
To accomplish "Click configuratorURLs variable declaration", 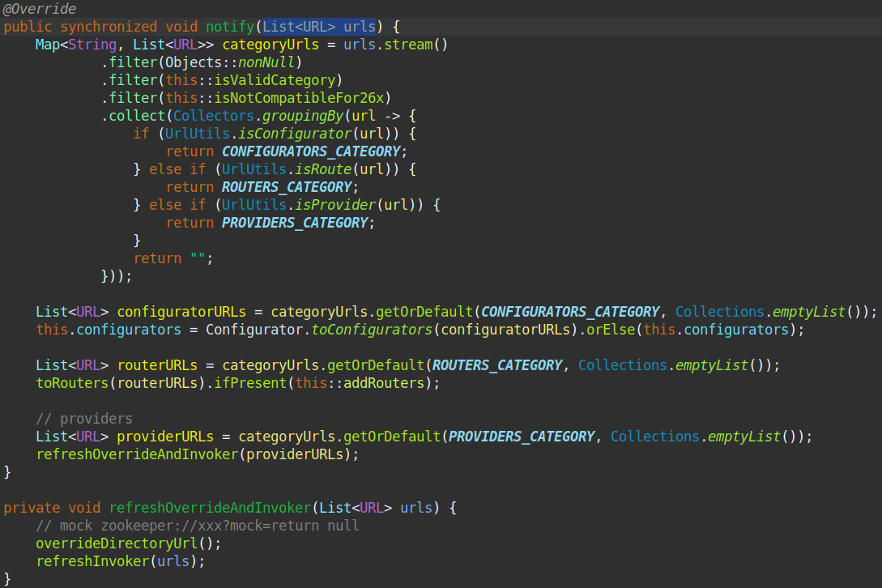I will pos(181,313).
